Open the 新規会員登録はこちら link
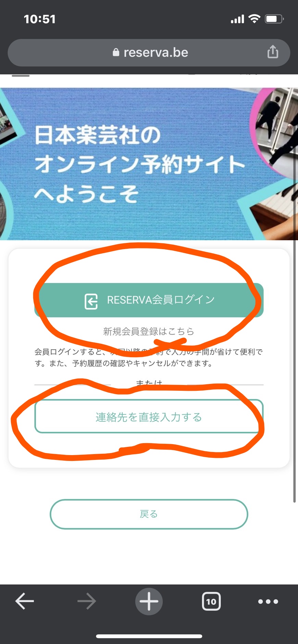298x644 pixels. coord(149,331)
